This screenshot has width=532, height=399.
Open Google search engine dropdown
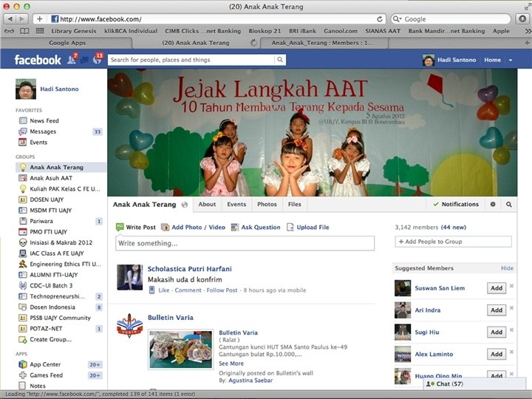pos(397,19)
